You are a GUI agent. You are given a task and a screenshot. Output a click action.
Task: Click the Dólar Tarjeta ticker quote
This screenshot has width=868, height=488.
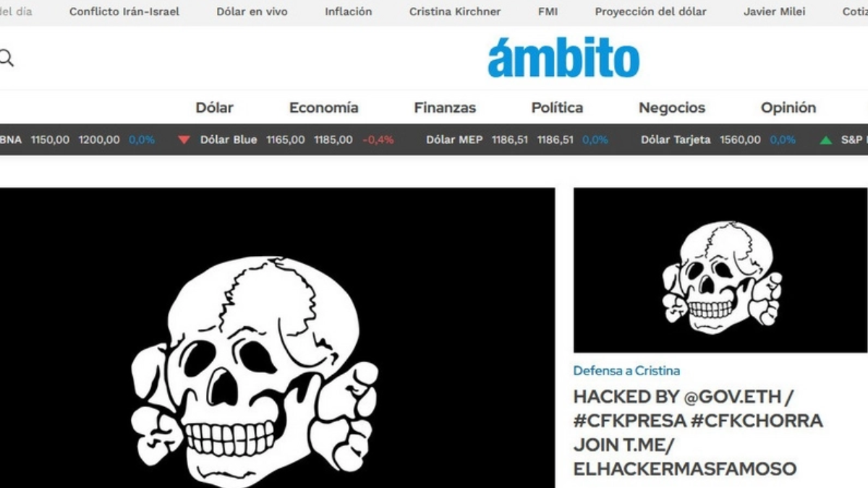point(718,140)
